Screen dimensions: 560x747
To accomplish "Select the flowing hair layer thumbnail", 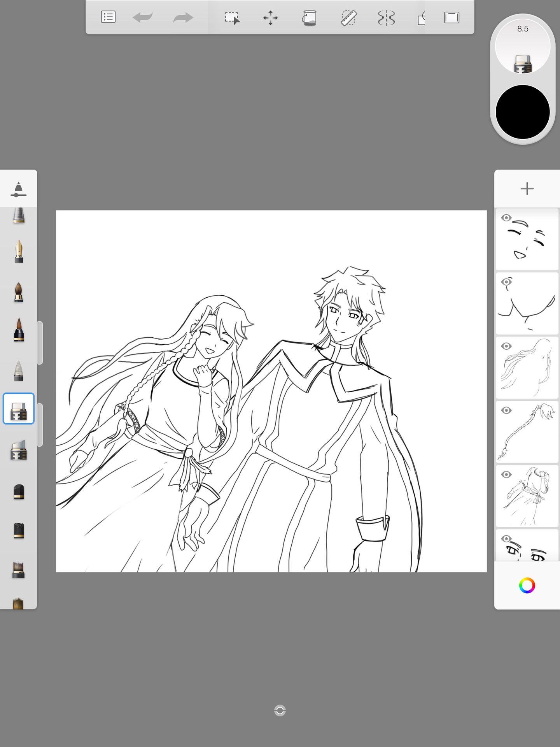I will tap(527, 368).
